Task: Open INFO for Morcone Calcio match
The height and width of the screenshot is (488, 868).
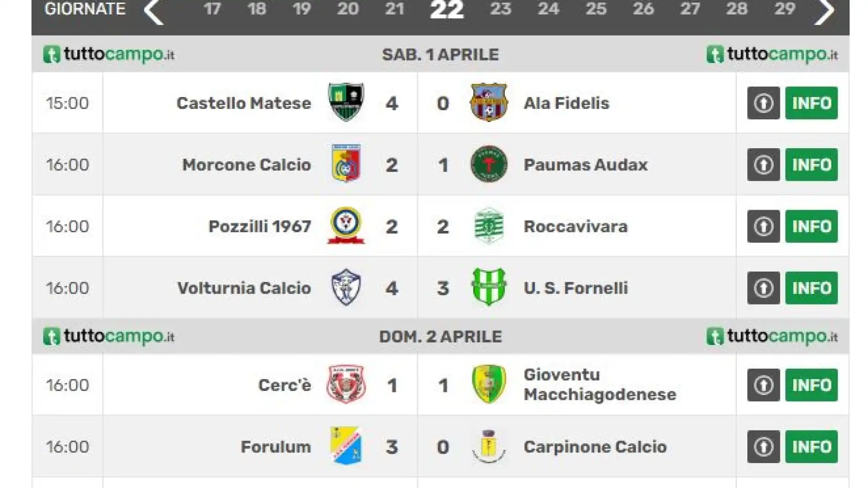Action: coord(811,164)
